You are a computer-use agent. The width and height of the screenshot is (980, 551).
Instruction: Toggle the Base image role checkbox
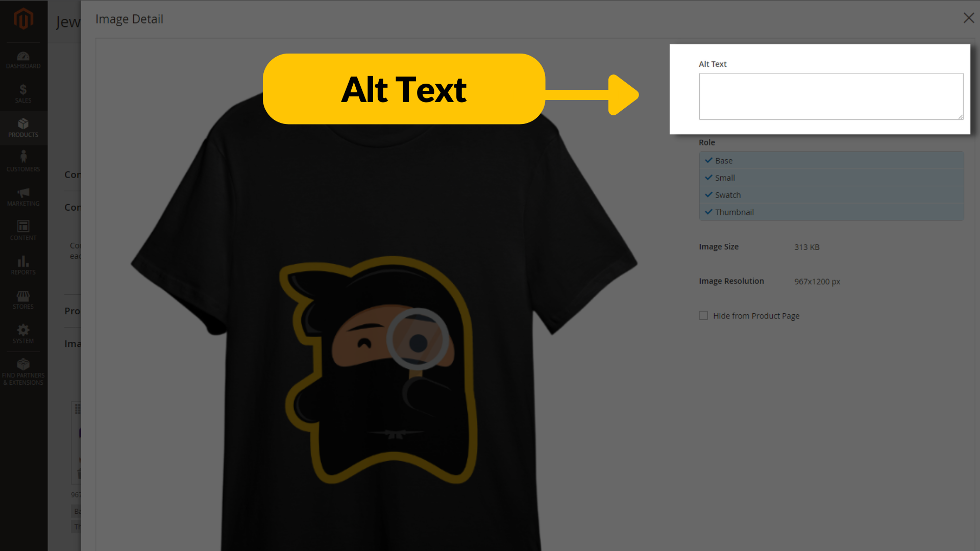[709, 160]
